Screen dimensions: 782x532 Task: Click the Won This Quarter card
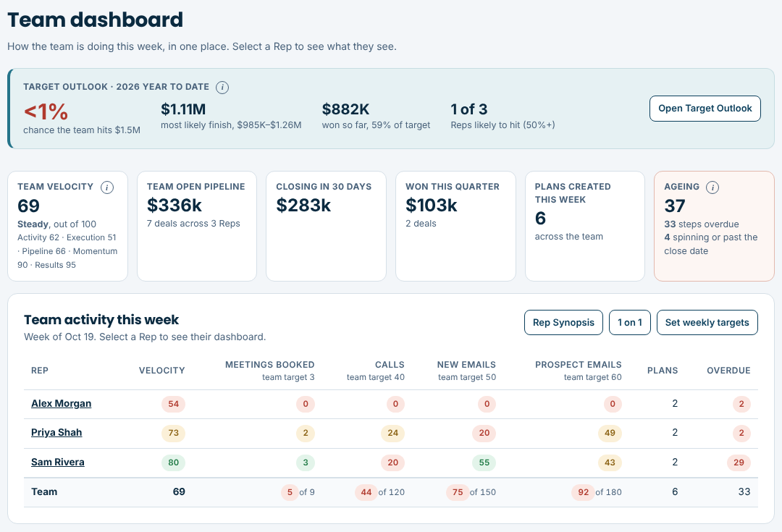coord(455,227)
